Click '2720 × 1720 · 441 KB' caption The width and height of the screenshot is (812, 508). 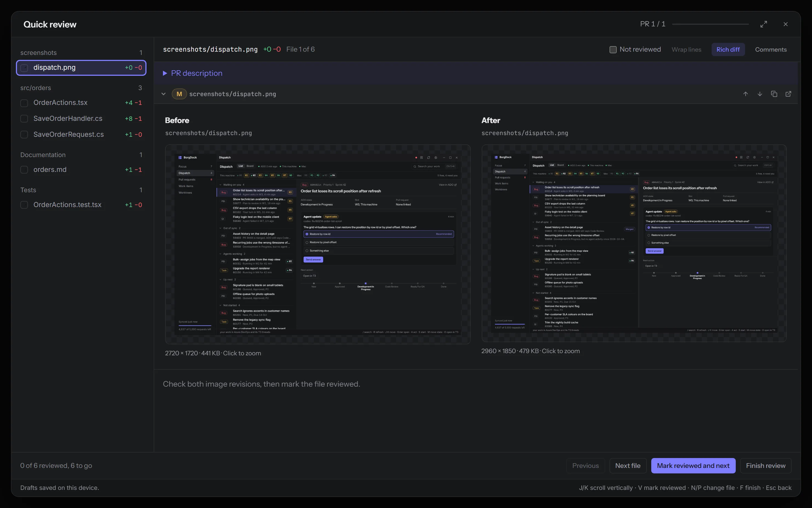192,353
